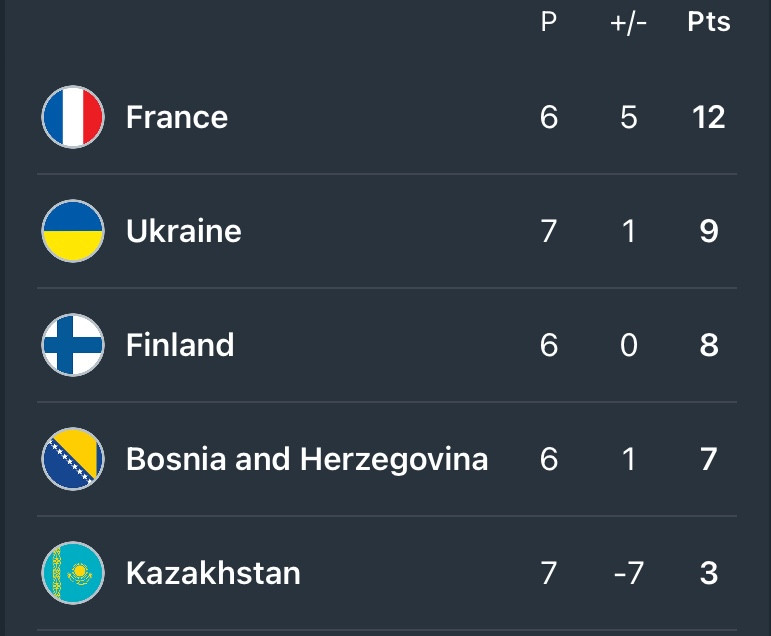This screenshot has height=636, width=771.
Task: Tap the Bosnia and Herzegovina flag icon
Action: [x=73, y=459]
